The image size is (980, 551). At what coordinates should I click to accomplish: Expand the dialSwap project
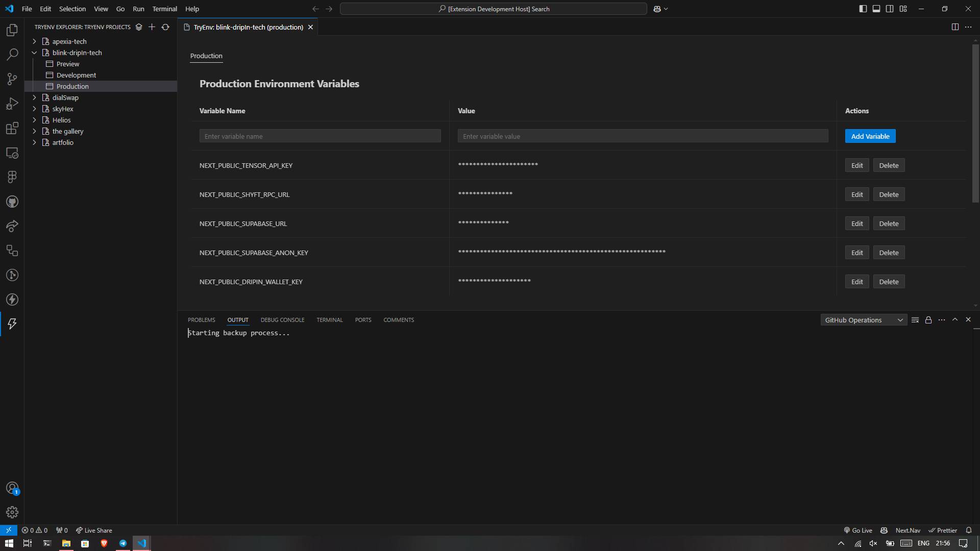pos(34,97)
